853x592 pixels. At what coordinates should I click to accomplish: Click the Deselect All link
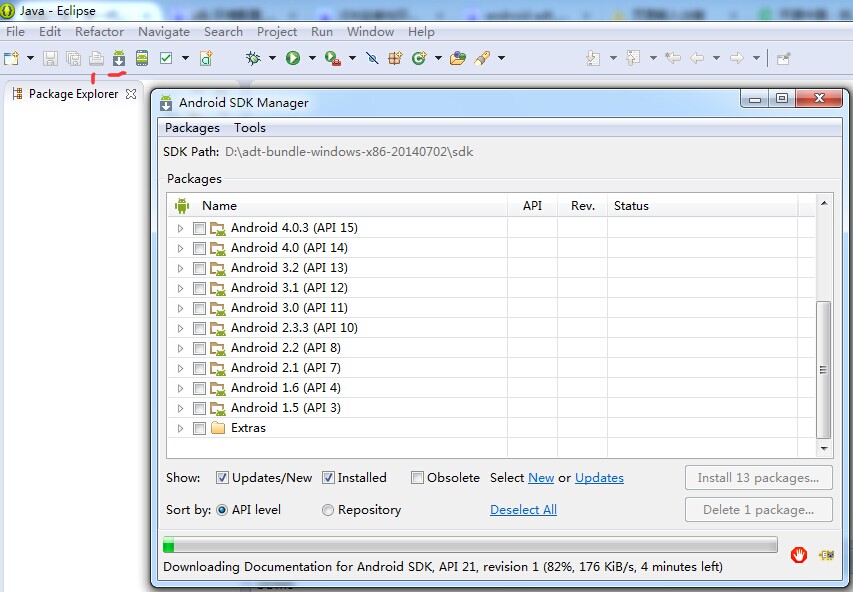[523, 510]
